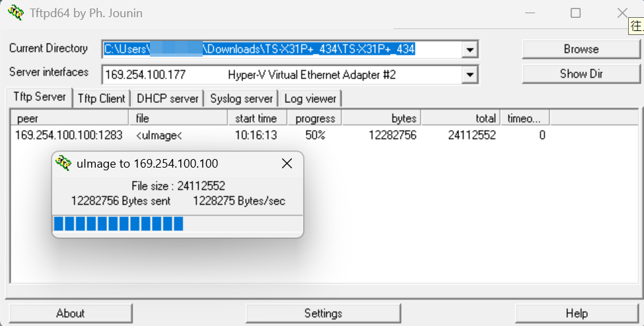Show the Log viewer tab

tap(310, 99)
